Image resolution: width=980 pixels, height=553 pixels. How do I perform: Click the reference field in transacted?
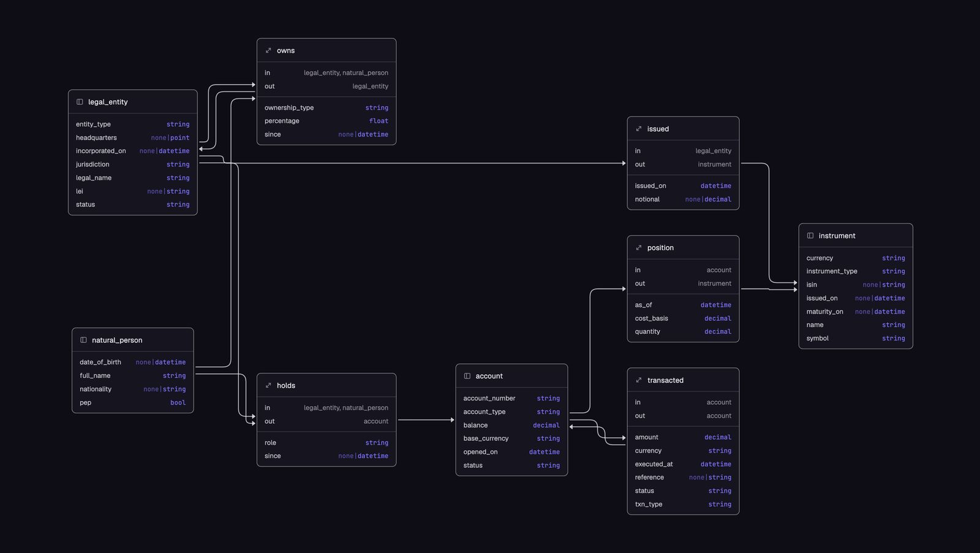point(683,477)
